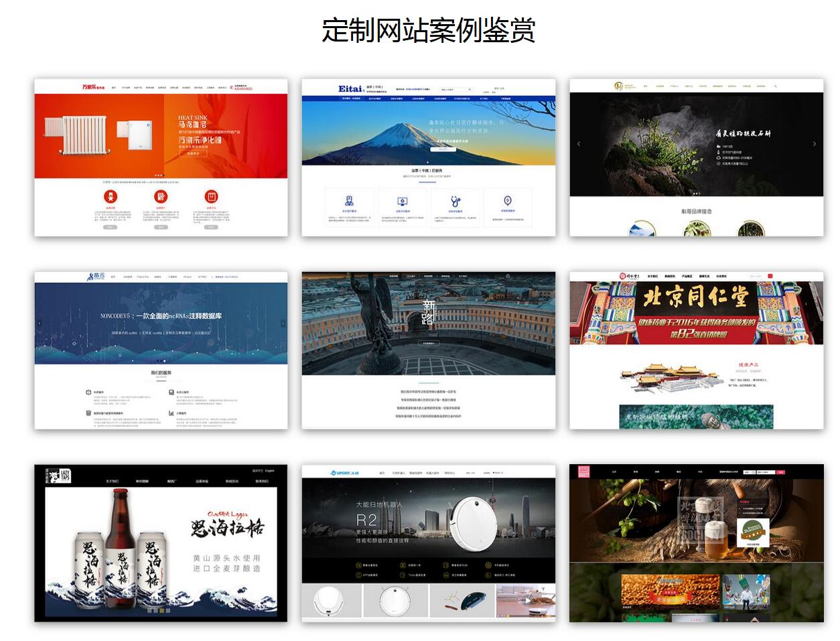Click the Eitai logo in the screenshot
The width and height of the screenshot is (840, 641).
tap(350, 88)
